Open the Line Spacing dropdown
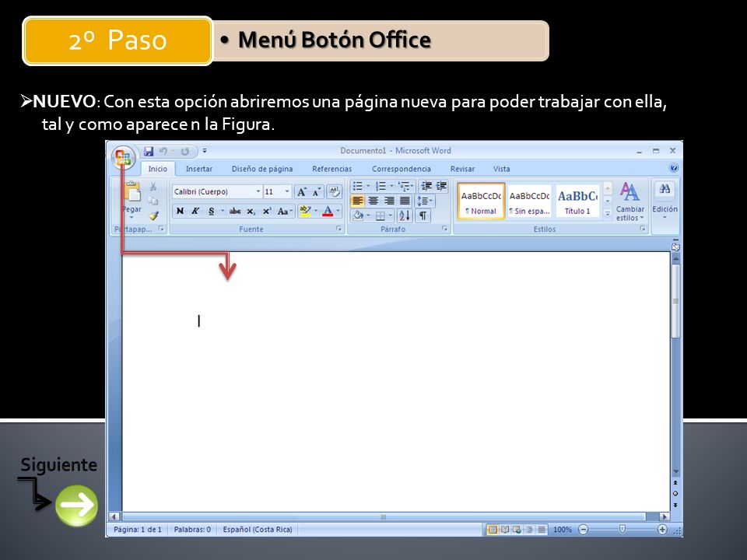This screenshot has width=747, height=560. 424,201
